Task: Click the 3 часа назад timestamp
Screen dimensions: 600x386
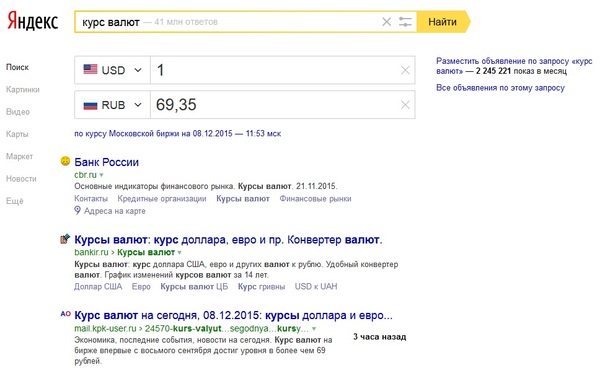Action: point(380,337)
